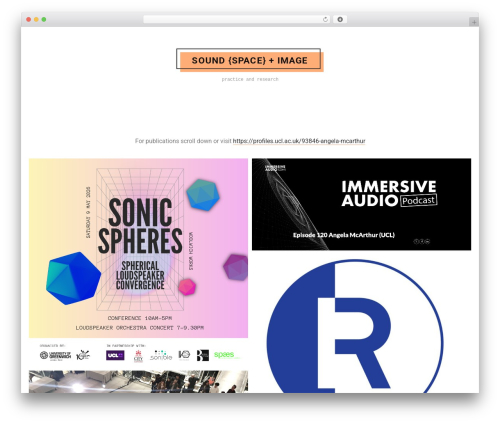The image size is (500, 423).
Task: Open a new tab with the plus button
Action: [x=474, y=22]
